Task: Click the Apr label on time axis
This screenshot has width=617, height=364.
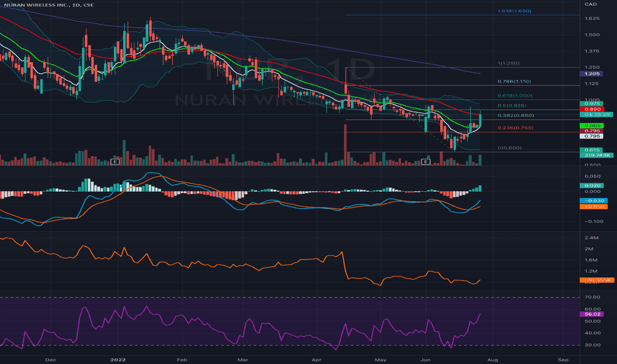Action: pos(316,359)
